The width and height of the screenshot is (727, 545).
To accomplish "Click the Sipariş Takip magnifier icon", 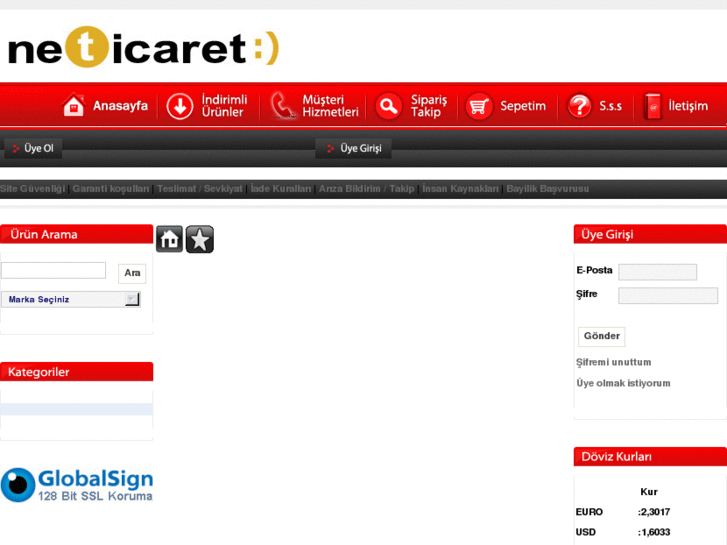I will [x=388, y=106].
